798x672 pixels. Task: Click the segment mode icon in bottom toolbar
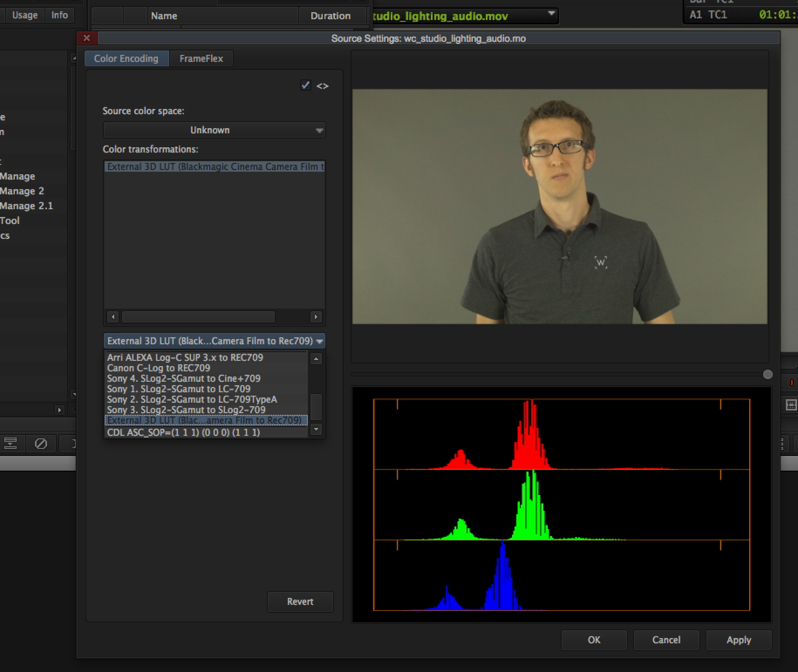tap(10, 444)
